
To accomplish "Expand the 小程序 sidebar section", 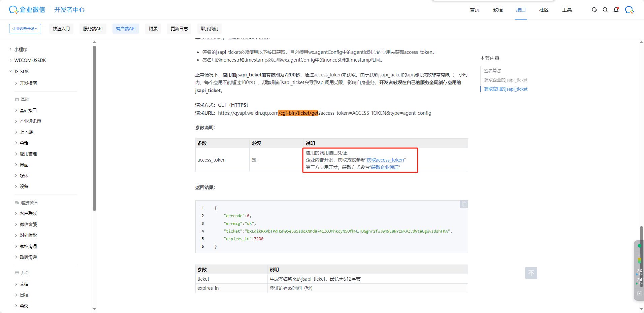I will click(x=21, y=49).
